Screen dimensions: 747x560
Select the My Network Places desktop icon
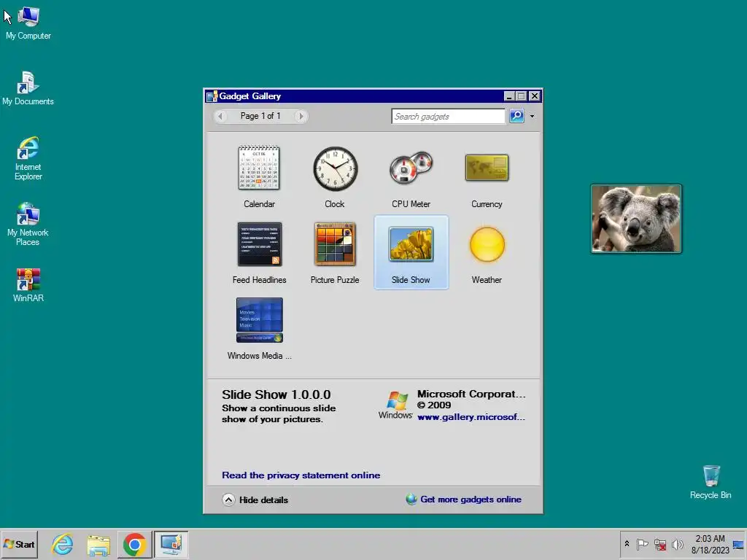(x=28, y=224)
